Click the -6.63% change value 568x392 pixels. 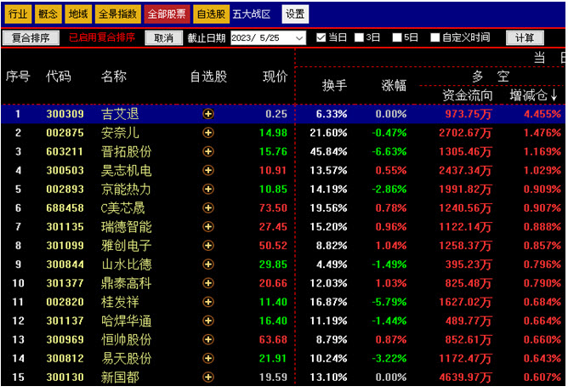coord(389,152)
